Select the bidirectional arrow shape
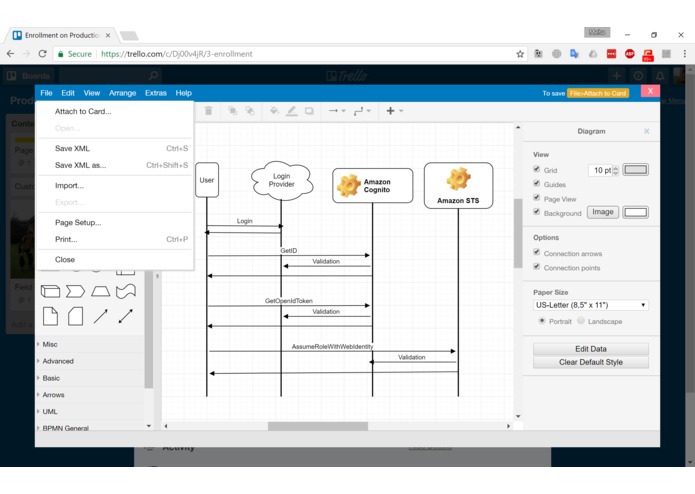This screenshot has width=695, height=494. click(126, 316)
